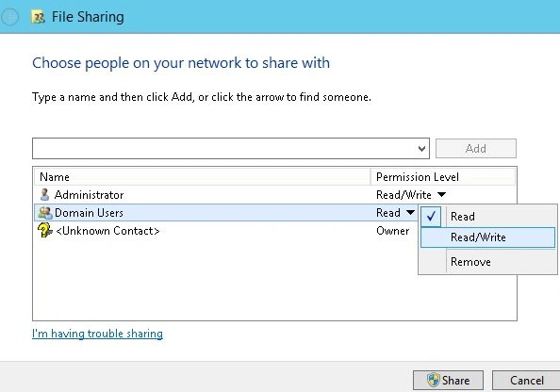Select Read in the permission menu
560x392 pixels.
487,217
